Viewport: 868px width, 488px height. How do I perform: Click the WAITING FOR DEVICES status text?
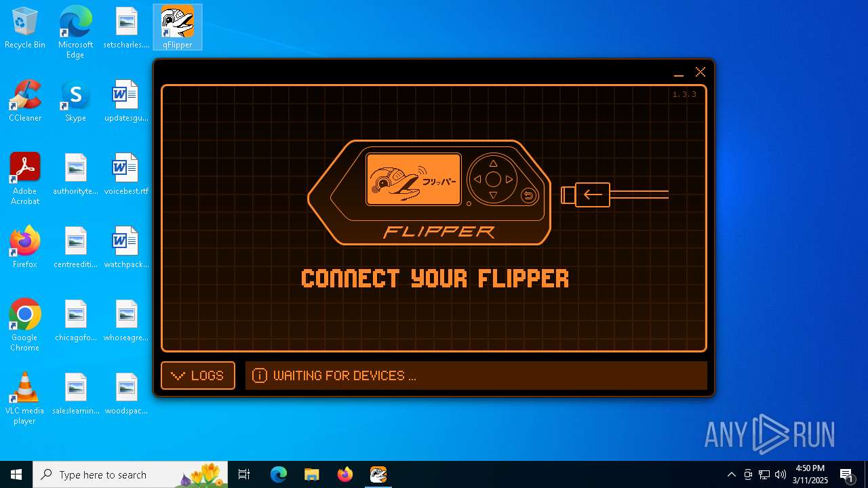point(344,375)
